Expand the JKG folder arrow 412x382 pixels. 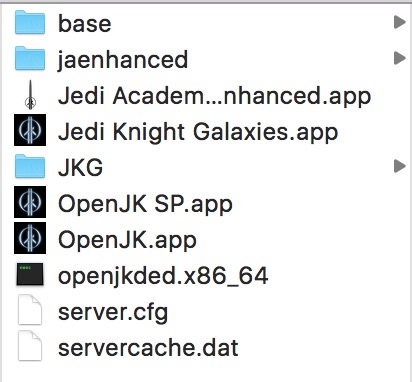(x=400, y=166)
